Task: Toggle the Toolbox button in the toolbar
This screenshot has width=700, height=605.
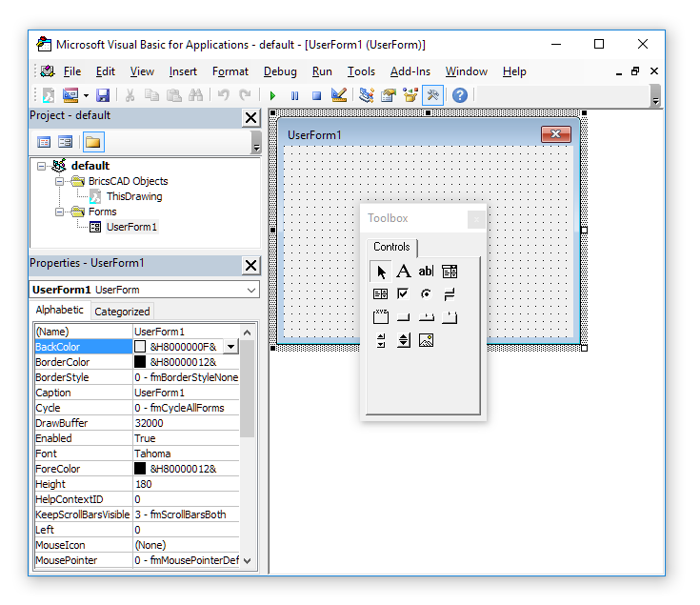Action: [432, 95]
